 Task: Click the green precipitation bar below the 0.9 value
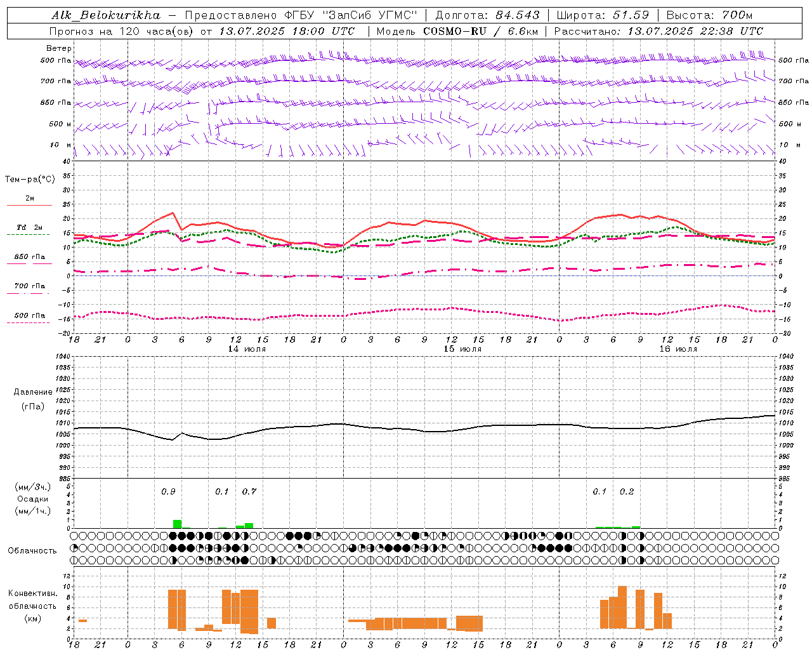tap(177, 524)
